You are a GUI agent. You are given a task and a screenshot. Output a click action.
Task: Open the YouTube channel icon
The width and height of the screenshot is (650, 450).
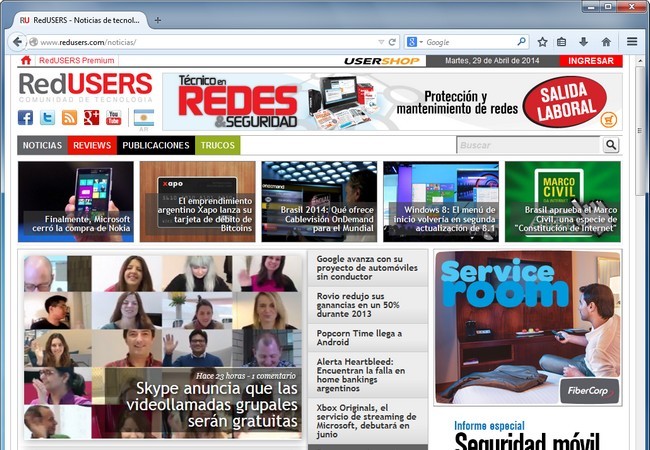113,118
